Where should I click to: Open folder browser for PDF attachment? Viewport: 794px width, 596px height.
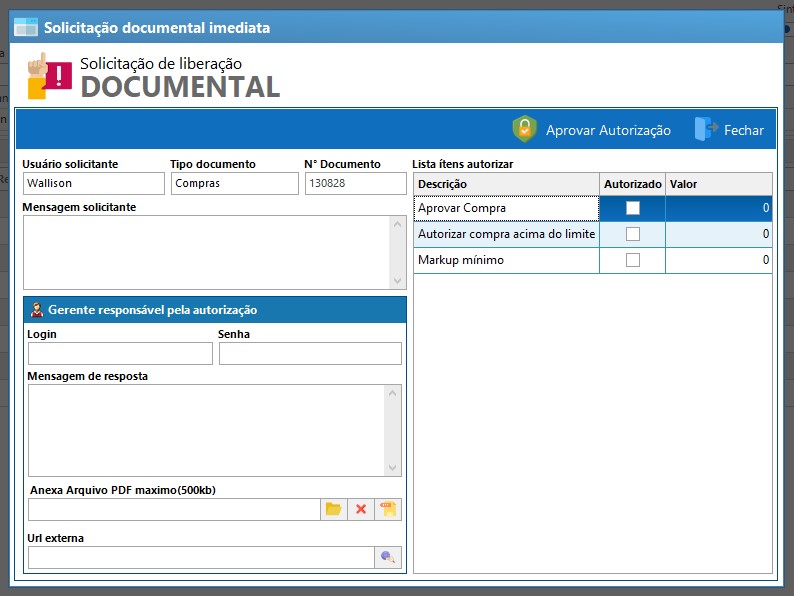click(334, 509)
